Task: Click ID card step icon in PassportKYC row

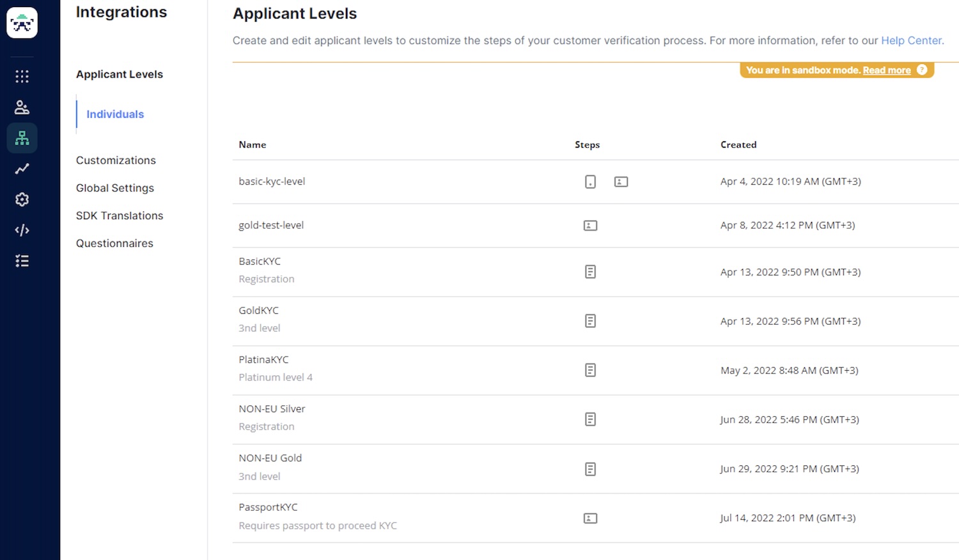Action: click(590, 518)
